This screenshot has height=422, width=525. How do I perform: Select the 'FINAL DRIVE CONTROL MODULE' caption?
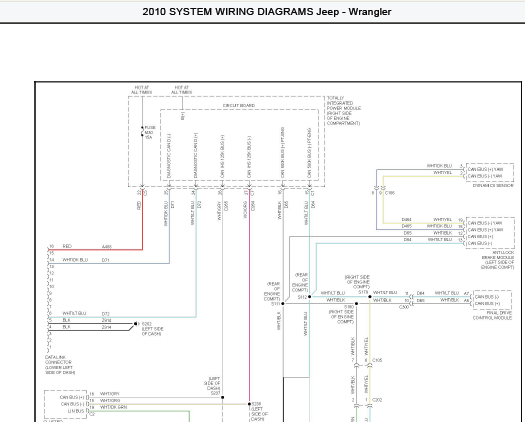click(492, 315)
